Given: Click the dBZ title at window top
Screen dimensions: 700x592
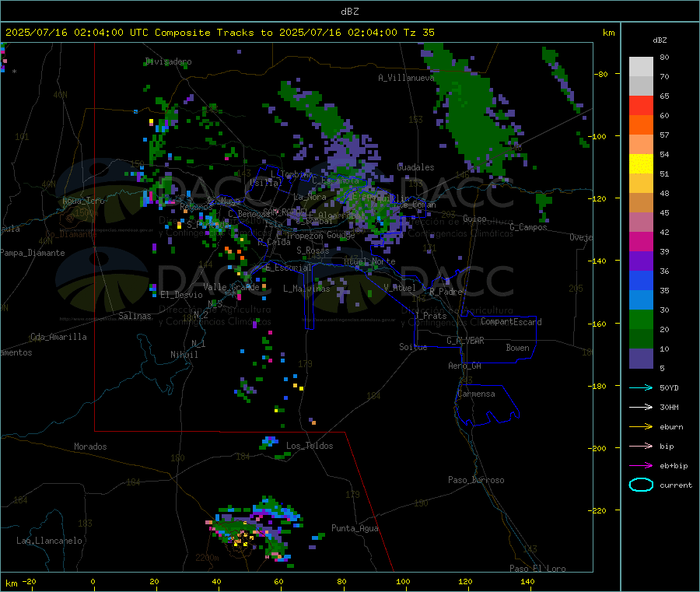Looking at the screenshot, I should click(x=349, y=11).
